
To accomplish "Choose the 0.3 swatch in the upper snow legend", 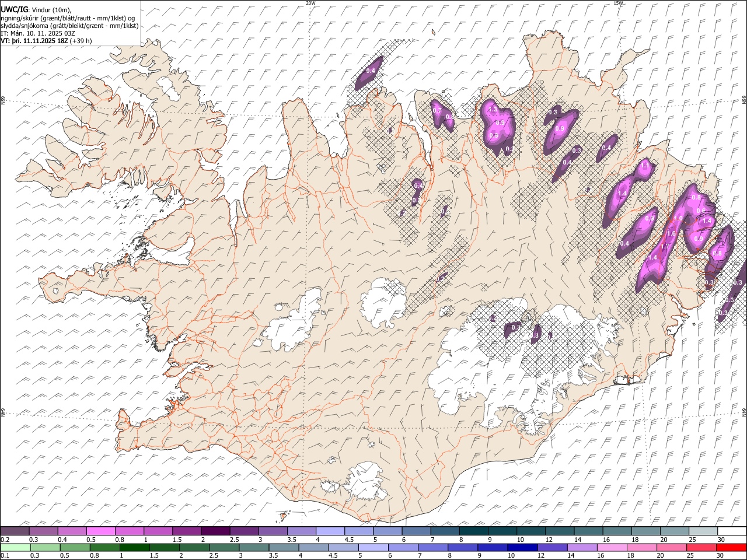I will [x=44, y=531].
